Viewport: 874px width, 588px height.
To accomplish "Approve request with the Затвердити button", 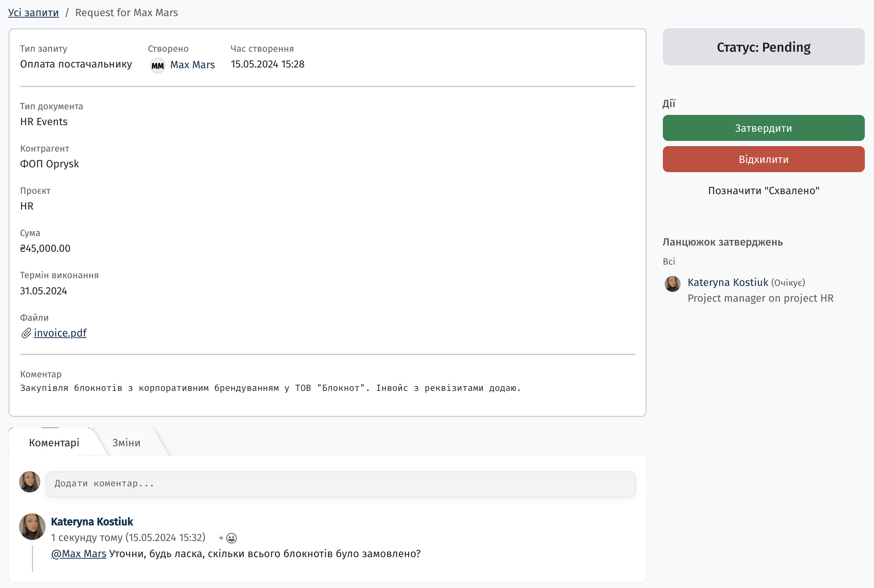I will pyautogui.click(x=763, y=128).
